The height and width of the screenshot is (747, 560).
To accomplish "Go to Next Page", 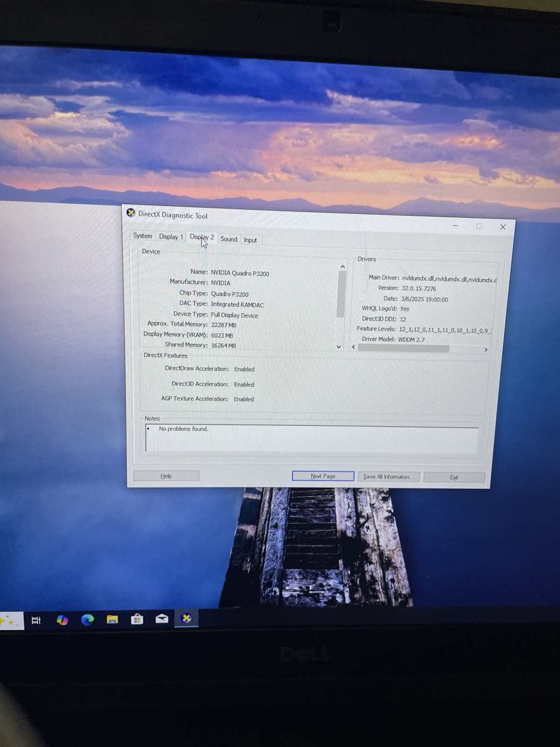I will tap(323, 476).
